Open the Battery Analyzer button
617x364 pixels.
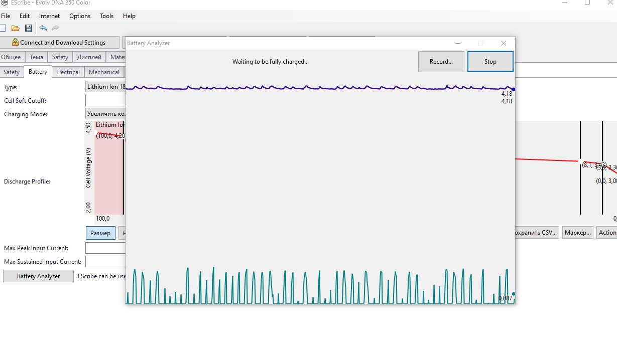pos(38,276)
